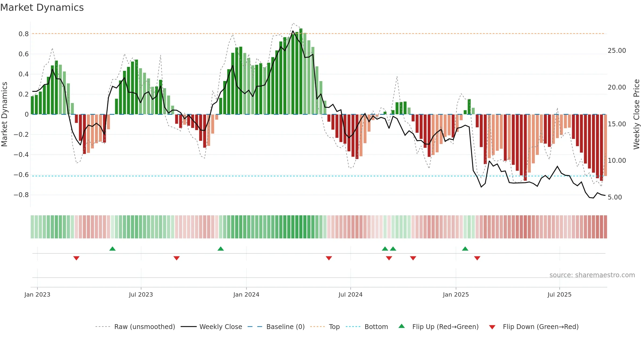Click the orange dashed Top threshold line
The image size is (644, 362).
319,34
